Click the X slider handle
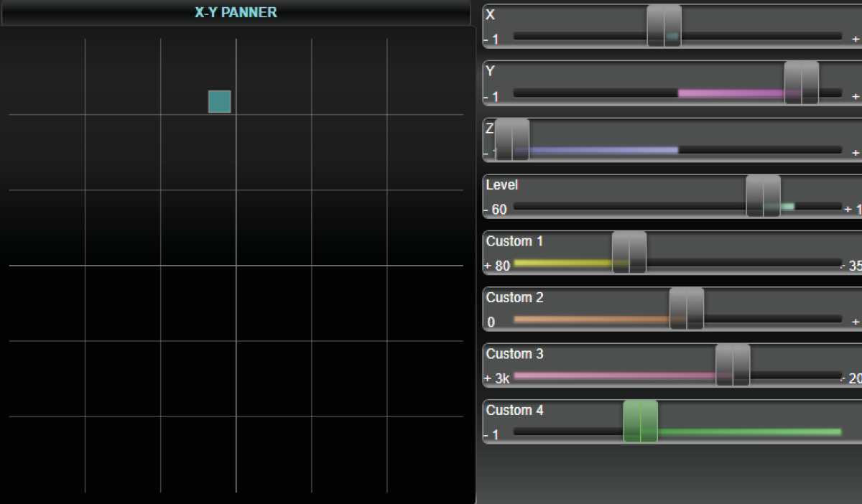This screenshot has height=504, width=862. click(x=664, y=26)
